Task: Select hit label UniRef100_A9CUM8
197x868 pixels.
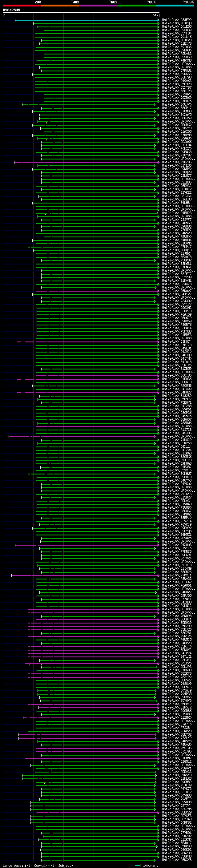Action: 177,386
